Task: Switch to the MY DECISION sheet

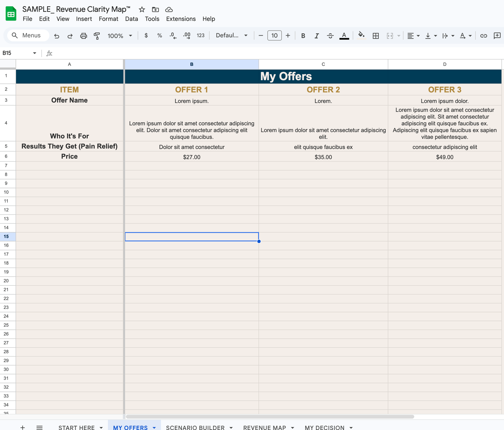Action: tap(325, 427)
